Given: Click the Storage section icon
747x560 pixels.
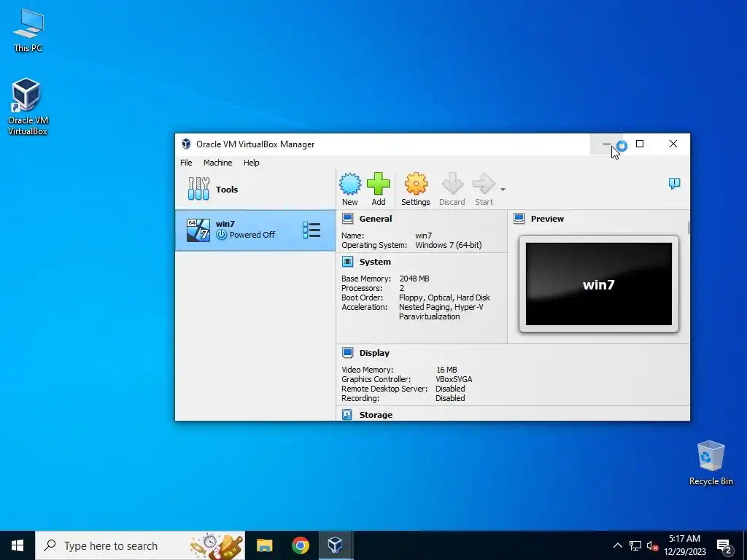Looking at the screenshot, I should 347,415.
